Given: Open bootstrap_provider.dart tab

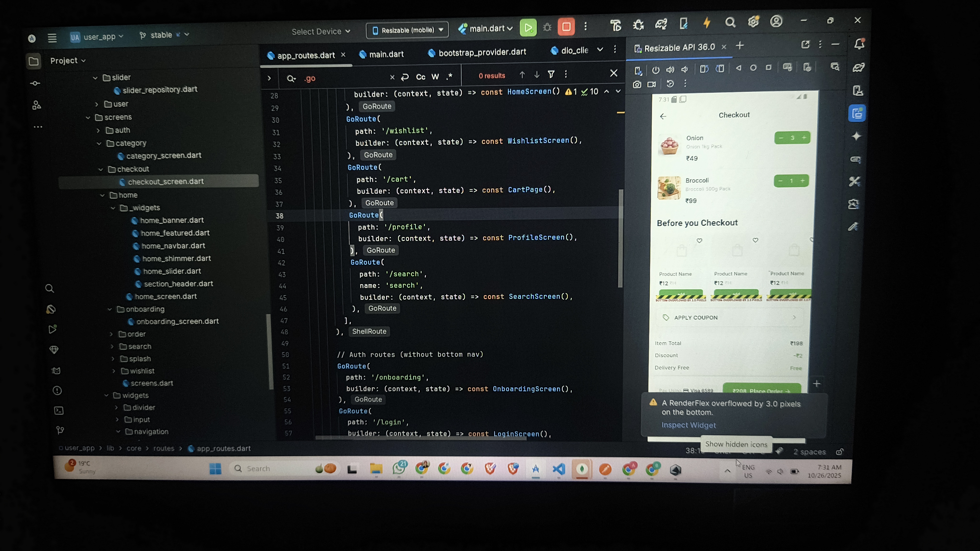Looking at the screenshot, I should (x=482, y=52).
